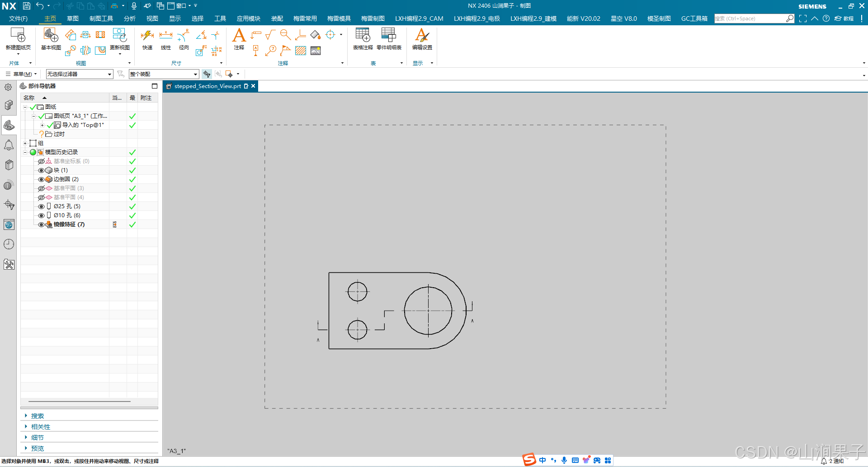
Task: Expand the 组 tree node
Action: click(25, 143)
